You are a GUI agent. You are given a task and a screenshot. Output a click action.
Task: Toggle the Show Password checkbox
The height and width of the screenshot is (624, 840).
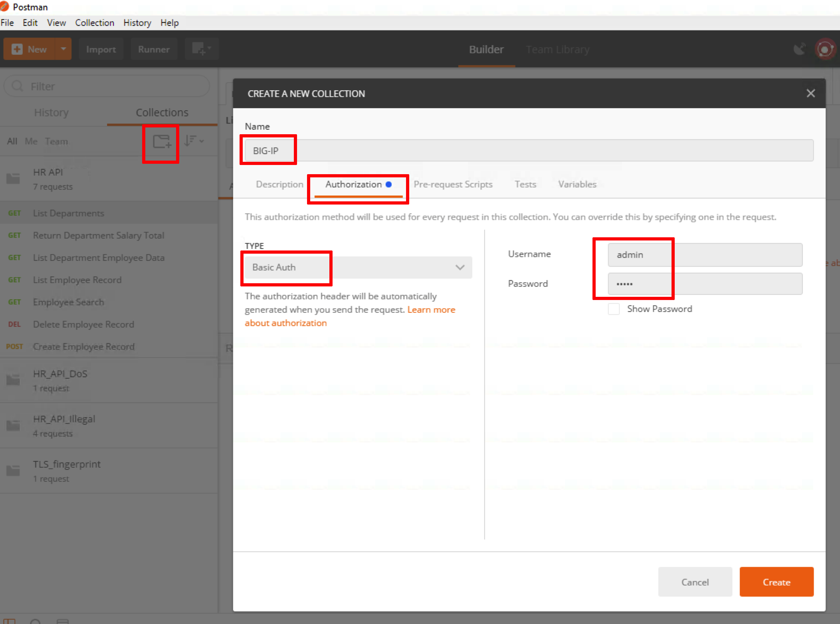click(x=614, y=309)
